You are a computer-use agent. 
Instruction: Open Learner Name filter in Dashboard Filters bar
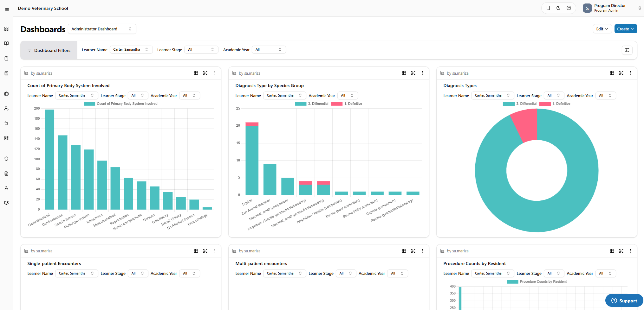coord(131,50)
